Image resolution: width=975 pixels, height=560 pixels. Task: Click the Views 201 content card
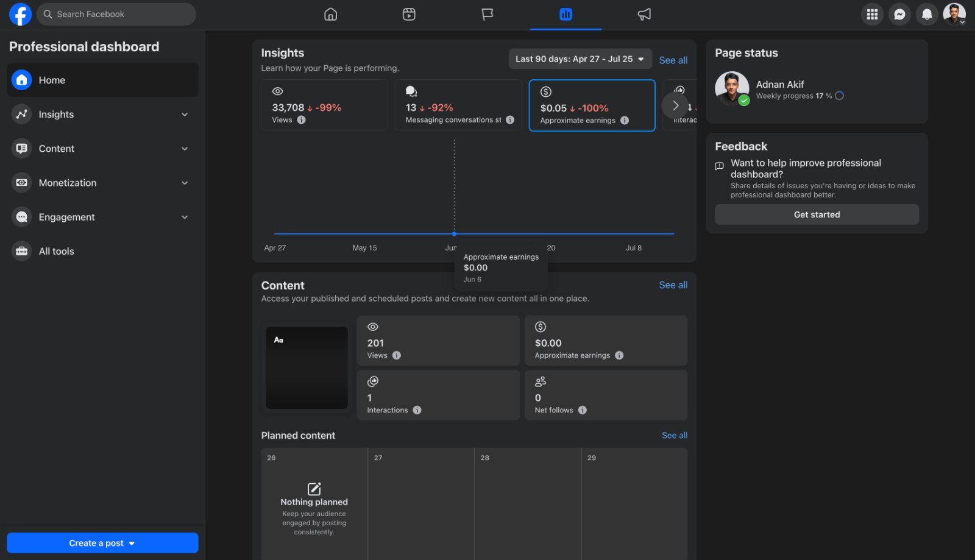tap(438, 340)
